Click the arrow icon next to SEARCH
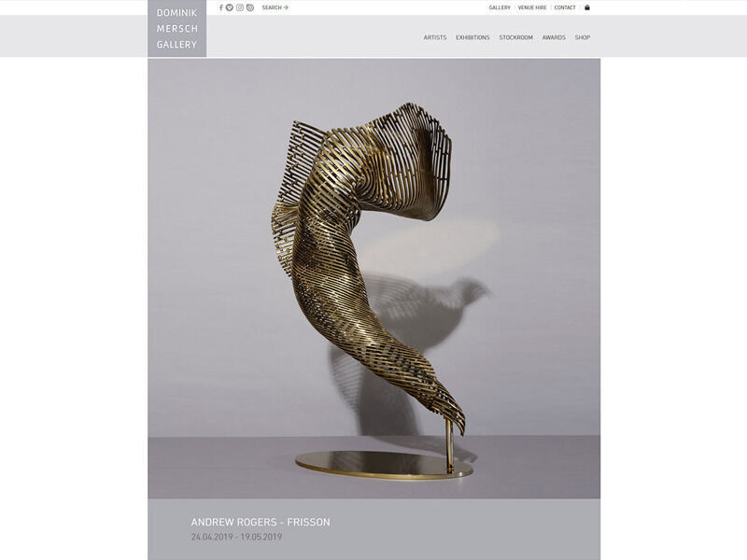This screenshot has height=560, width=747. point(287,7)
